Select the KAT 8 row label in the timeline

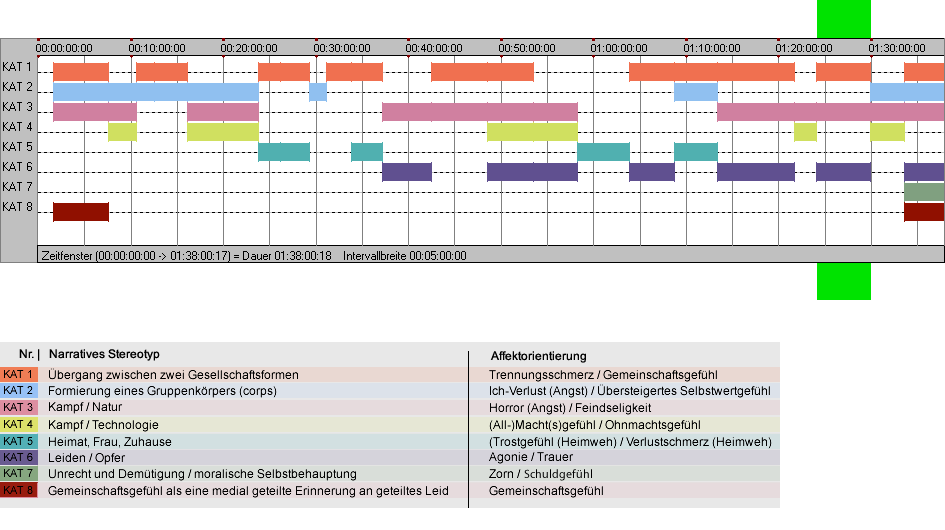(17, 207)
